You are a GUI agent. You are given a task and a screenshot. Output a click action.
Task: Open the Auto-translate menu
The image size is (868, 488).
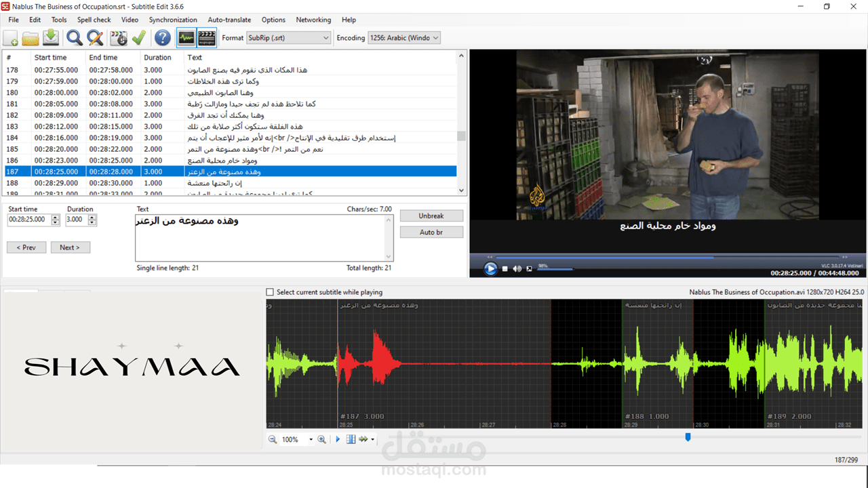(229, 20)
